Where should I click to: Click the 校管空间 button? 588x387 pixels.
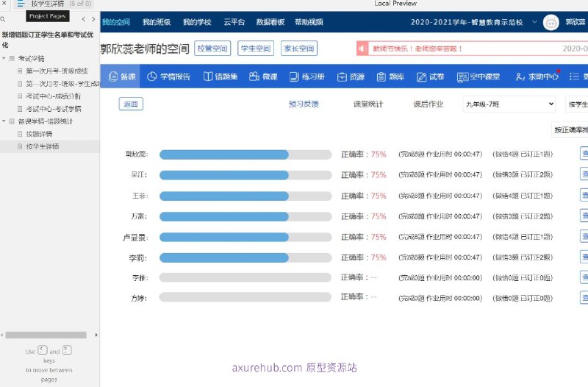click(x=212, y=49)
